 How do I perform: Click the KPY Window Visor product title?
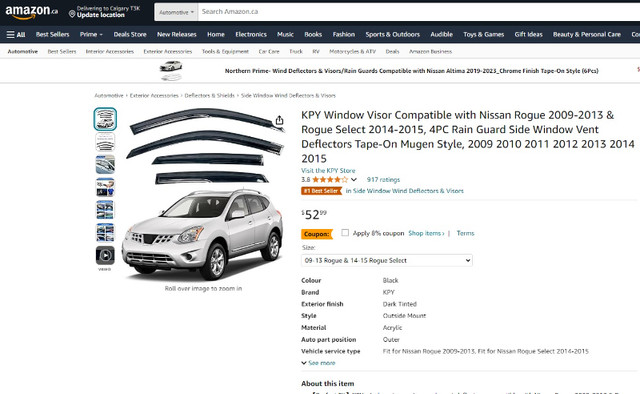[468, 137]
